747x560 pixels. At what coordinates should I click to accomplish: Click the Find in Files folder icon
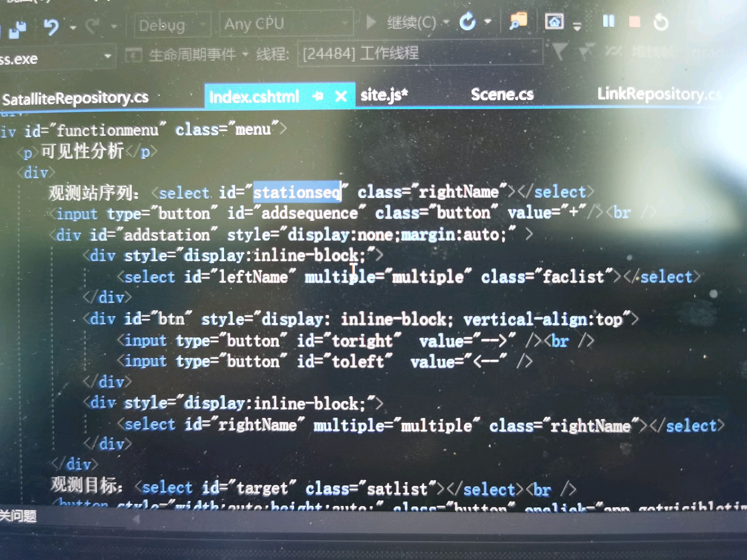(x=518, y=21)
